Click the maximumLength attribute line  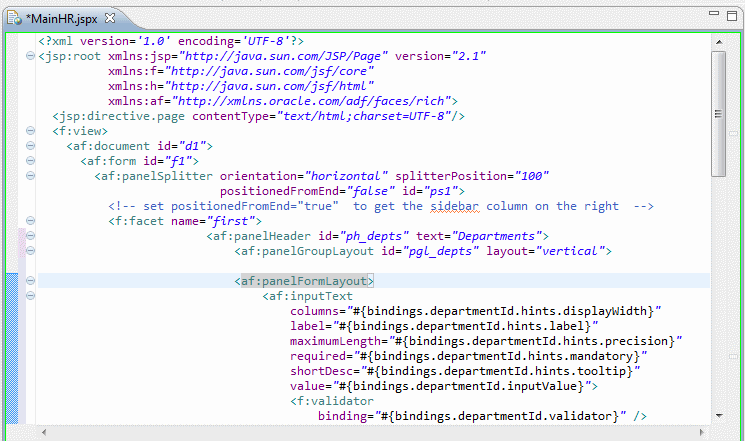486,341
